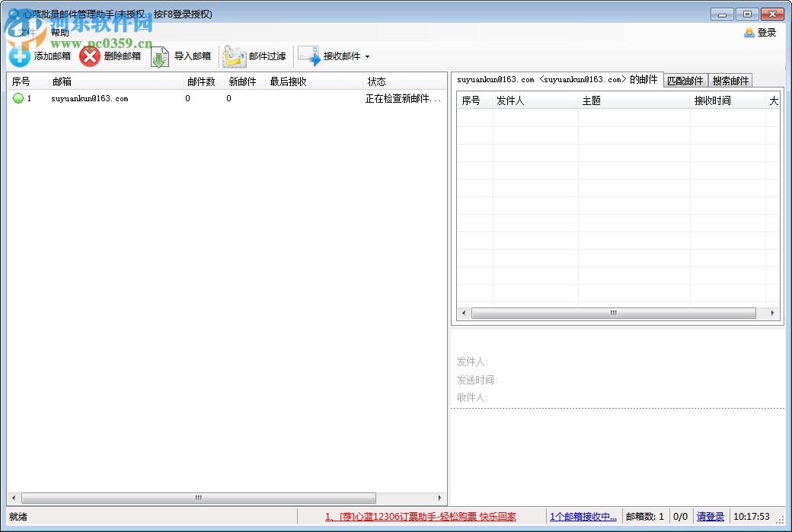Maximize the application window

coord(747,14)
